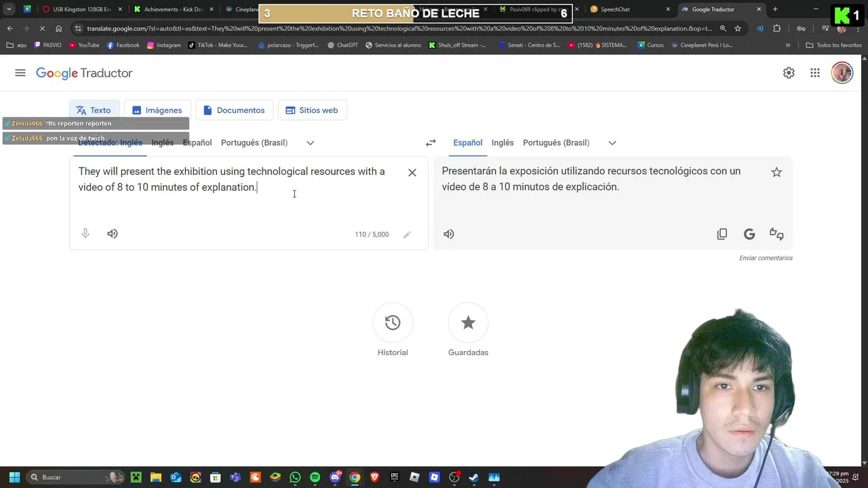Bookmark this page star in address bar
This screenshot has height=488, width=868.
tap(738, 28)
